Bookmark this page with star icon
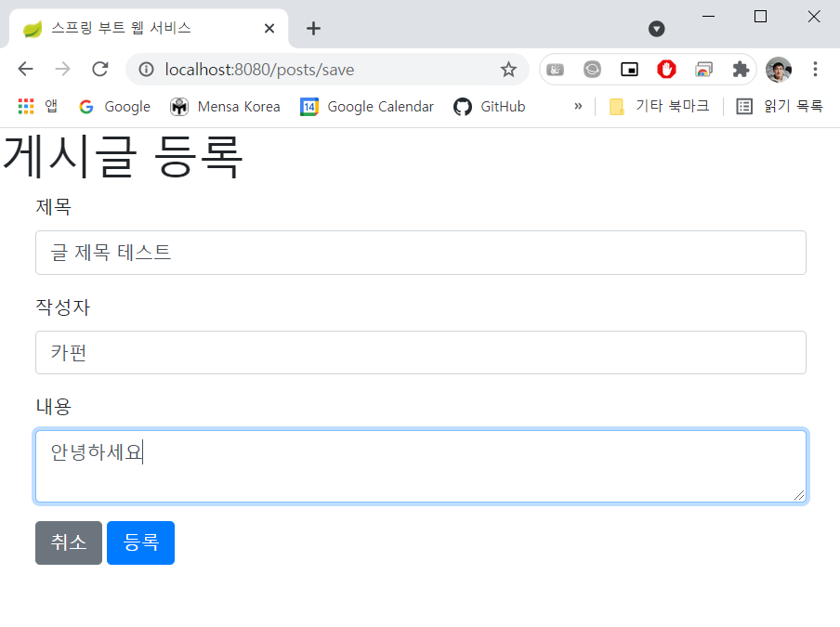 point(508,69)
